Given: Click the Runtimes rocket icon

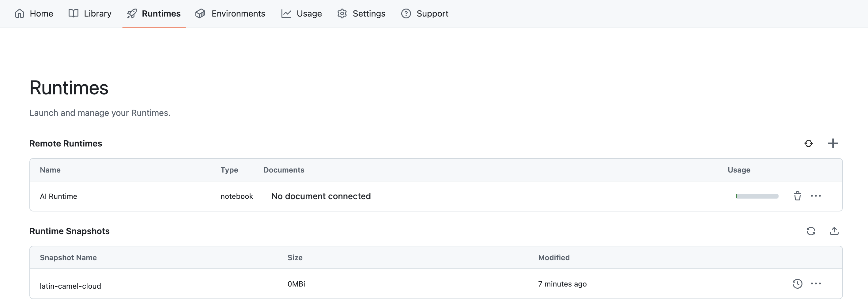Looking at the screenshot, I should (132, 13).
